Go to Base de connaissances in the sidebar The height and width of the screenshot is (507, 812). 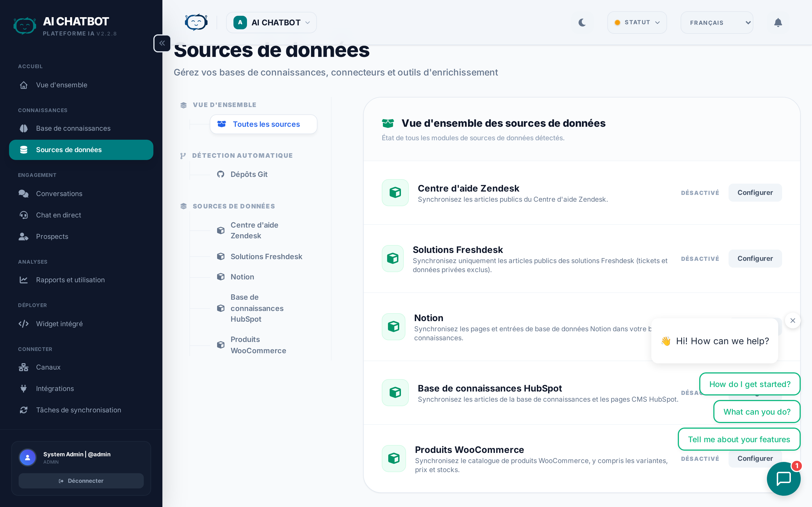[x=73, y=128]
